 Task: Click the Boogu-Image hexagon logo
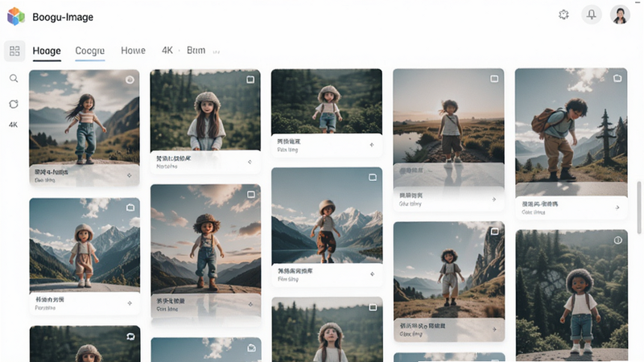[x=16, y=17]
